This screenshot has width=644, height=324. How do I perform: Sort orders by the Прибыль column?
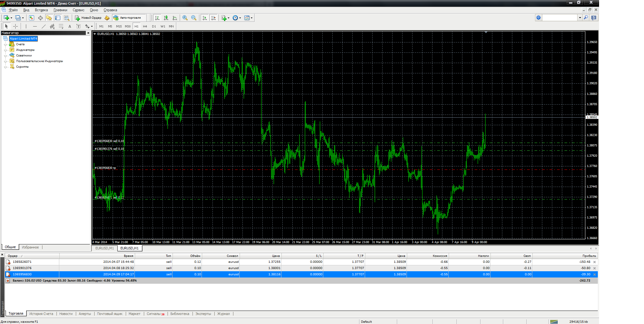click(565, 256)
